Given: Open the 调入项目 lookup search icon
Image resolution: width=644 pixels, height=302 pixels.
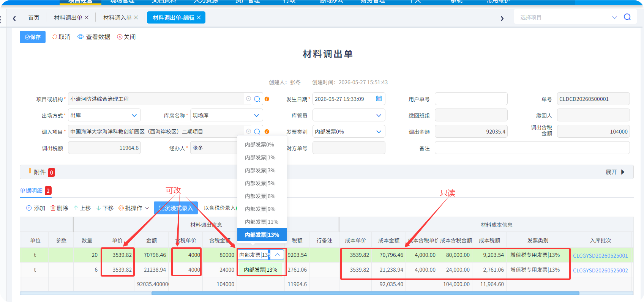Looking at the screenshot, I should pos(257,132).
